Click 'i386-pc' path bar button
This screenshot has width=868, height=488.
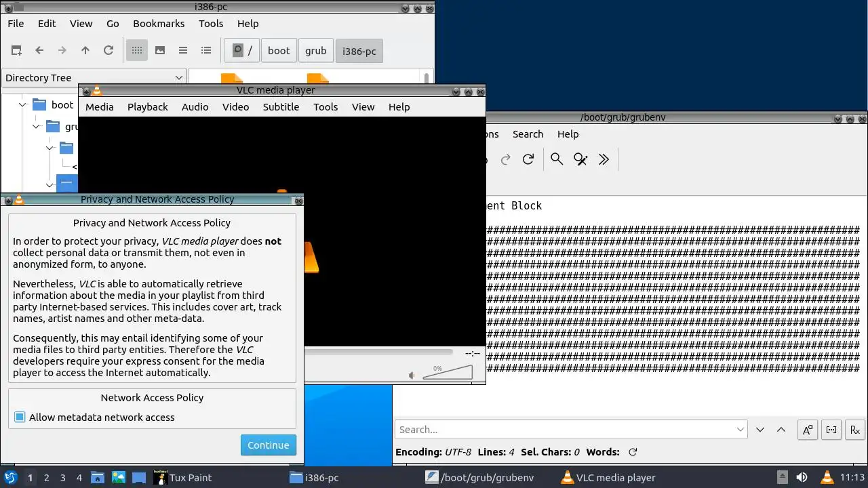tap(359, 51)
